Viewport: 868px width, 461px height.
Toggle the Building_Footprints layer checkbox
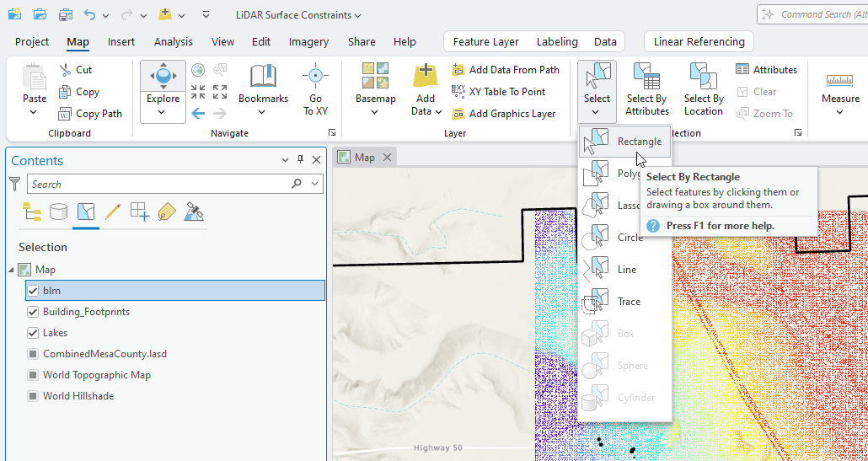pos(33,312)
